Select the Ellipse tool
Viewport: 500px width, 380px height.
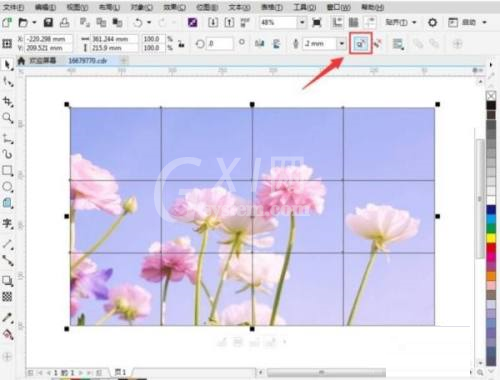pos(7,187)
